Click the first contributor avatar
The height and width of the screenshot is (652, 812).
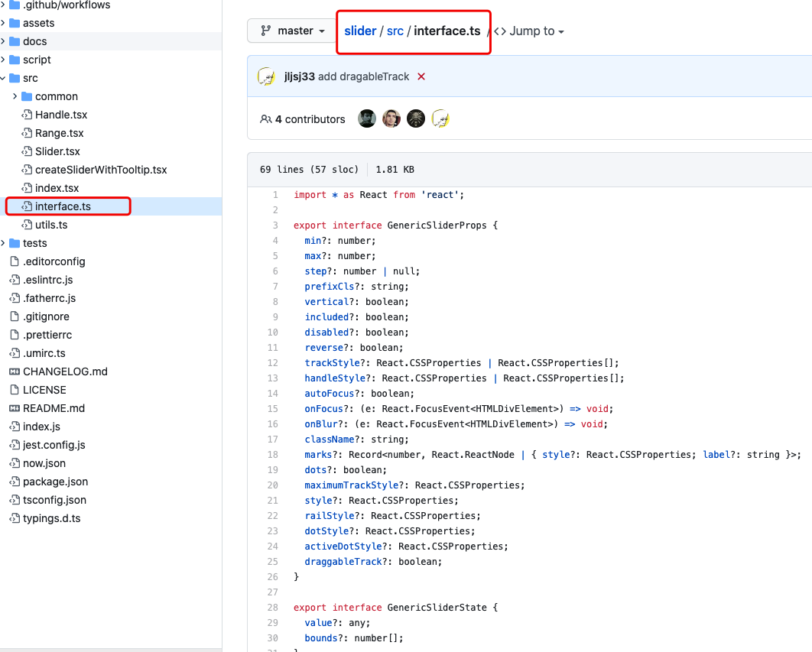tap(367, 118)
